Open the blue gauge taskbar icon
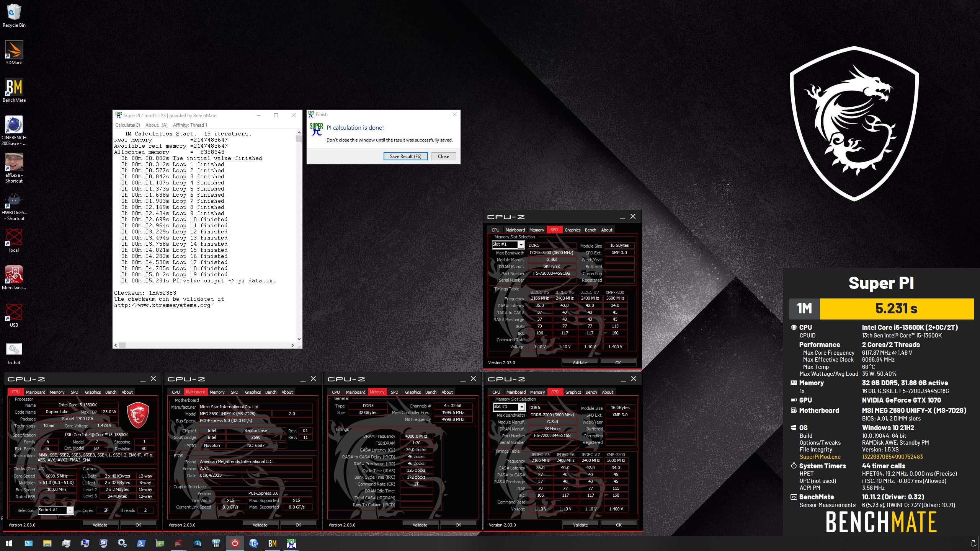This screenshot has height=551, width=980. pyautogui.click(x=198, y=543)
